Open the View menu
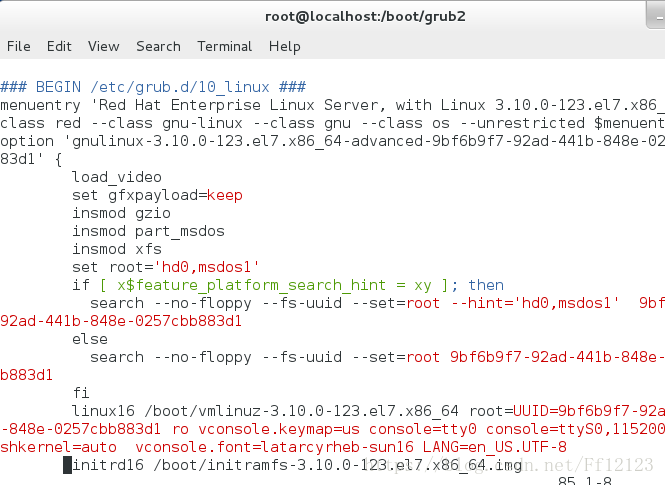 pos(103,46)
